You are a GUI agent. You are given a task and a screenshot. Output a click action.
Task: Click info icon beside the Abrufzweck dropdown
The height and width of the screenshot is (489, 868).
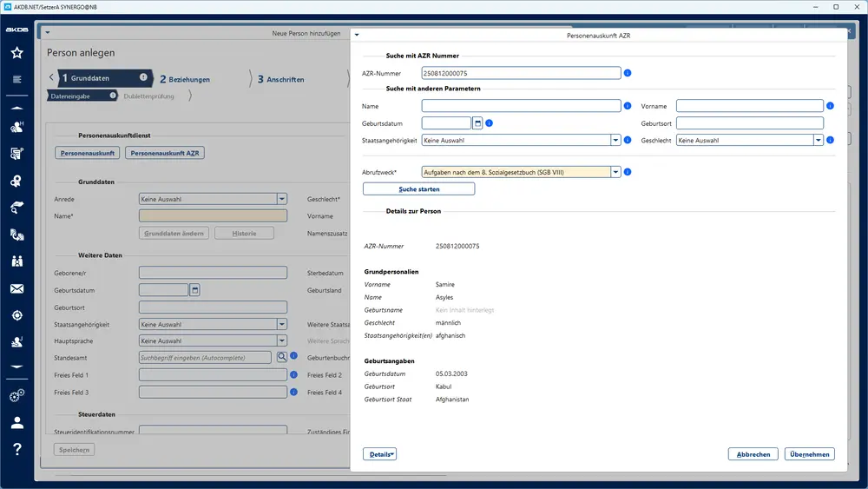[628, 172]
